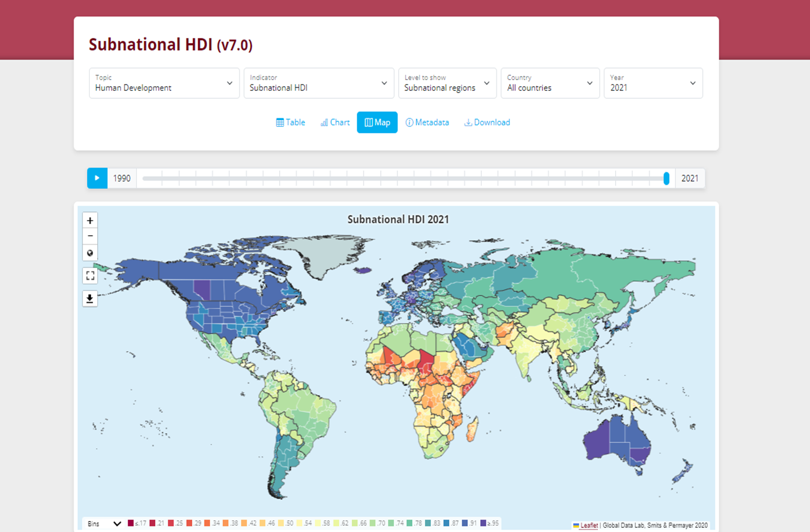Zoom out the map with minus button

[x=90, y=236]
